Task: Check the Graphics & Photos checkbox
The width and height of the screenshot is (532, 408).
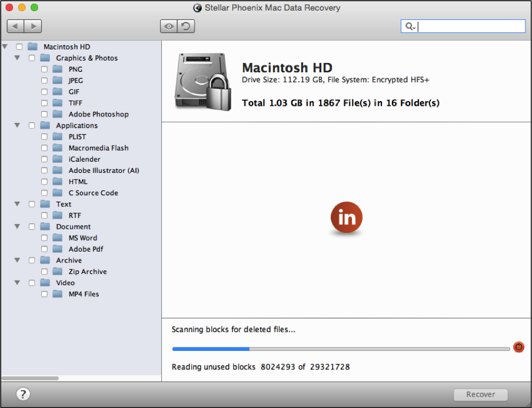Action: [x=32, y=58]
